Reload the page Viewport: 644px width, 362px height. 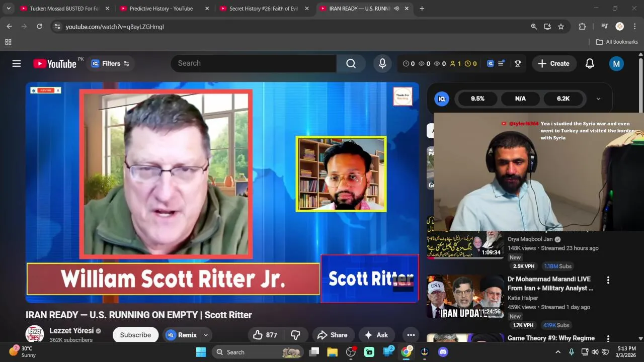(x=39, y=26)
